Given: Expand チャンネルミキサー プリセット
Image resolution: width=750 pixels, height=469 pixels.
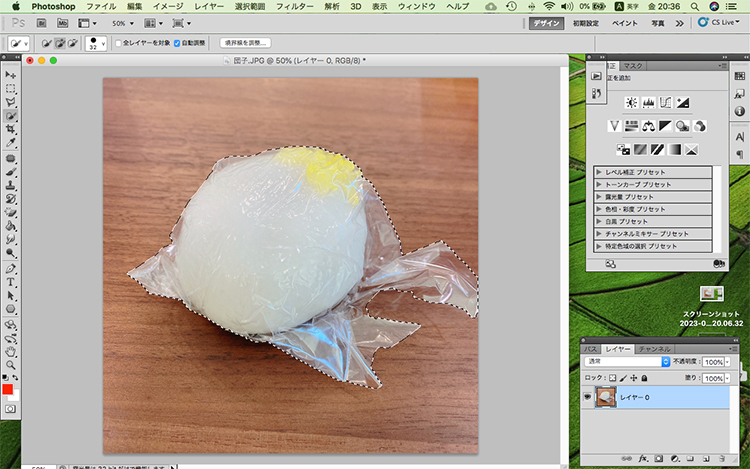Looking at the screenshot, I should (598, 234).
